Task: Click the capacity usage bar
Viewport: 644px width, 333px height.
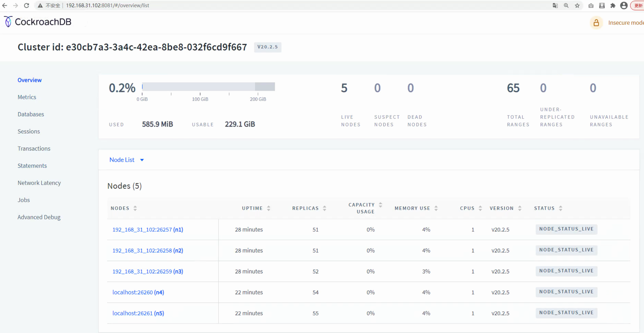Action: click(209, 87)
